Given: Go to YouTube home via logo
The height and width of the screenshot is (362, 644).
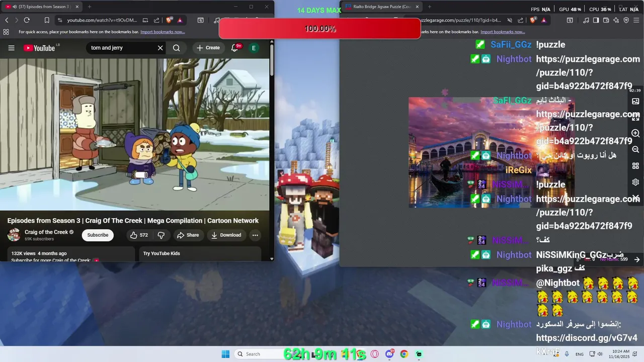Looking at the screenshot, I should tap(39, 48).
